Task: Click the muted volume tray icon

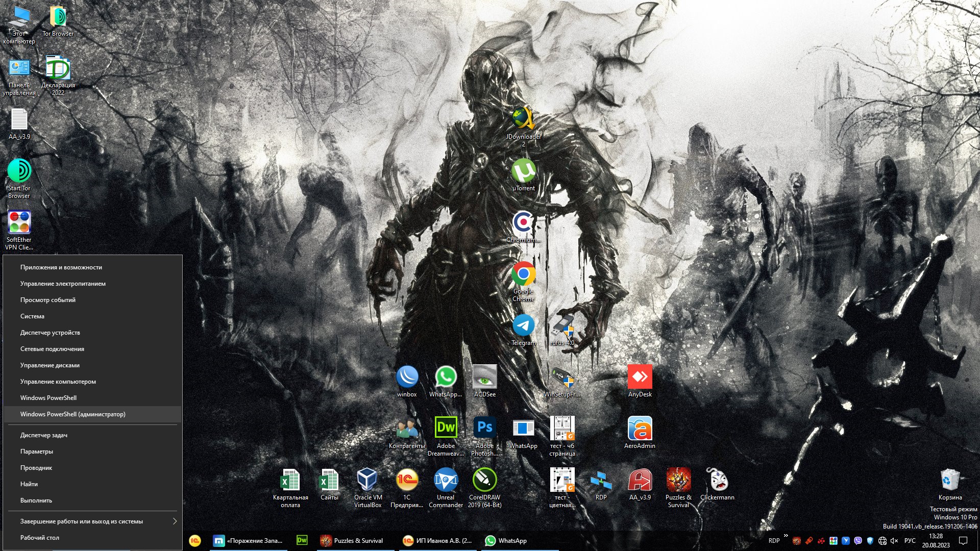Action: pyautogui.click(x=894, y=541)
